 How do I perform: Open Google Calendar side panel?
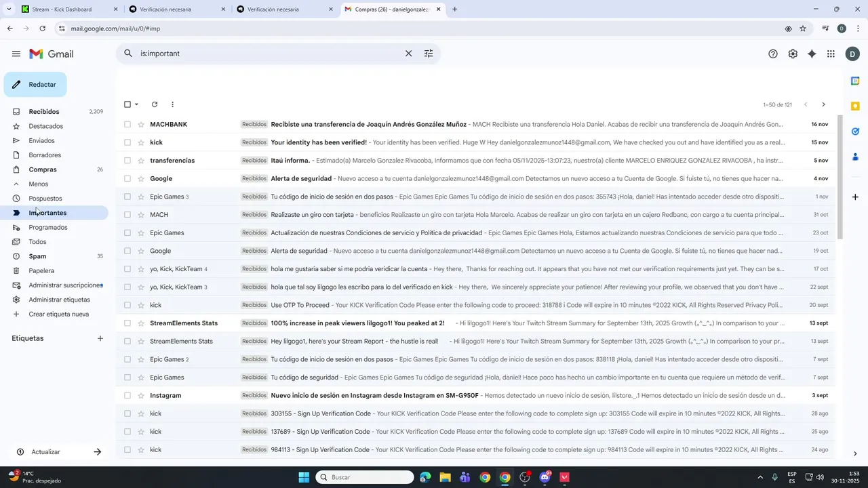pos(855,81)
